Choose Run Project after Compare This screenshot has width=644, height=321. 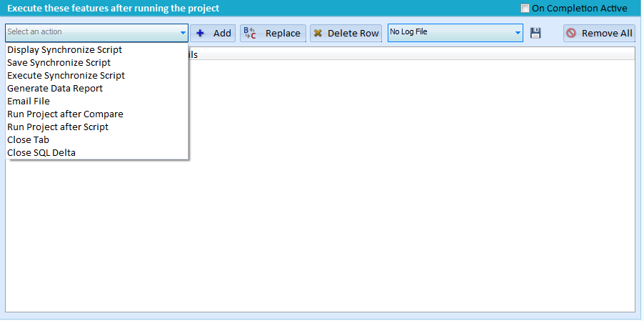click(97, 114)
